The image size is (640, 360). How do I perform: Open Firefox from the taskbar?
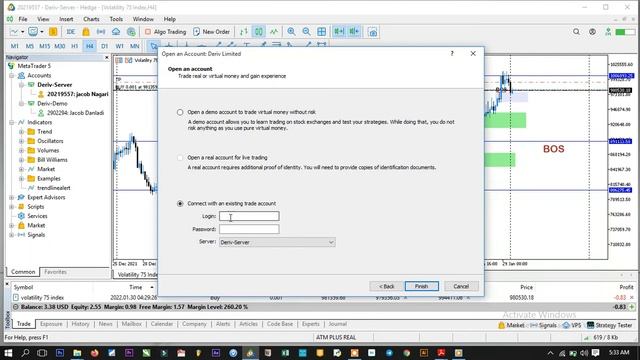pyautogui.click(x=95, y=353)
